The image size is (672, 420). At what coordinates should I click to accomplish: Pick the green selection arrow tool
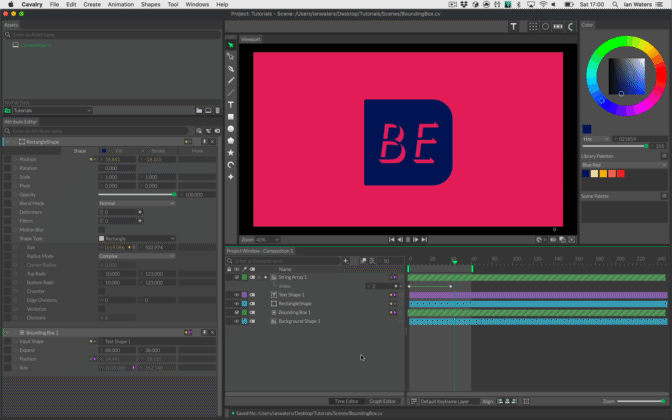click(231, 45)
